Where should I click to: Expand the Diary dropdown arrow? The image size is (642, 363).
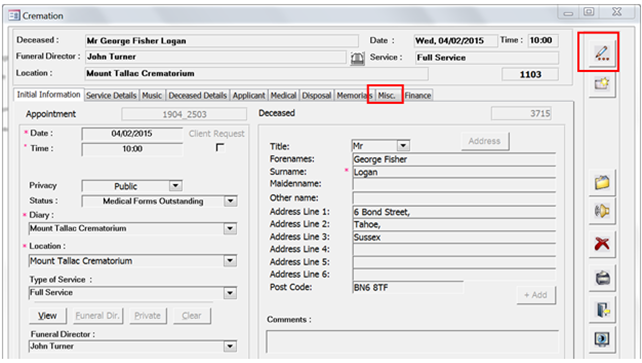(230, 228)
